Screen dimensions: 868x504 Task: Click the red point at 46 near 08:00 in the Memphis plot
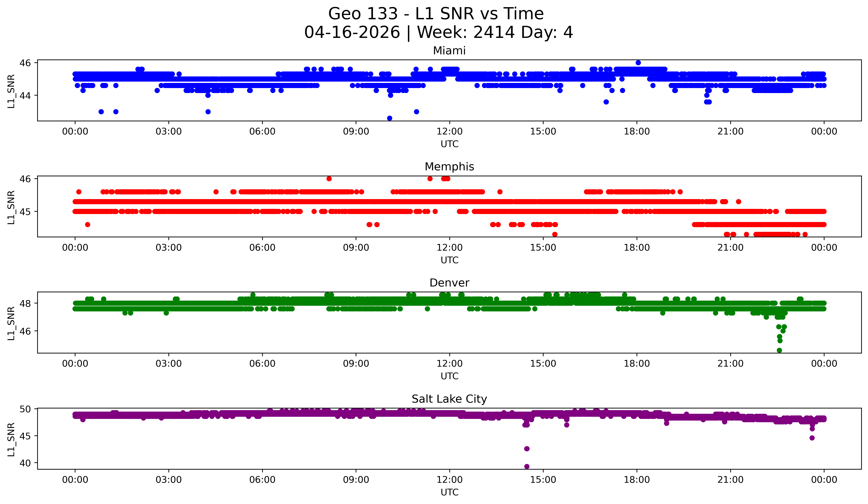click(329, 179)
